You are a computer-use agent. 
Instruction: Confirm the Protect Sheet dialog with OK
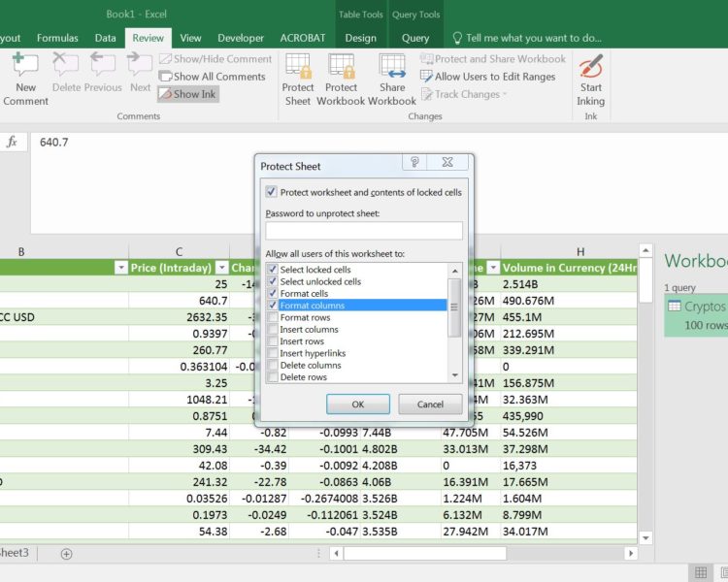tap(358, 404)
